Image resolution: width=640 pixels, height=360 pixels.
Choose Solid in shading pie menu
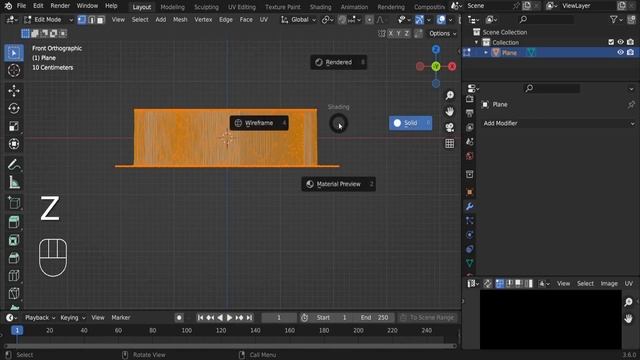(410, 123)
